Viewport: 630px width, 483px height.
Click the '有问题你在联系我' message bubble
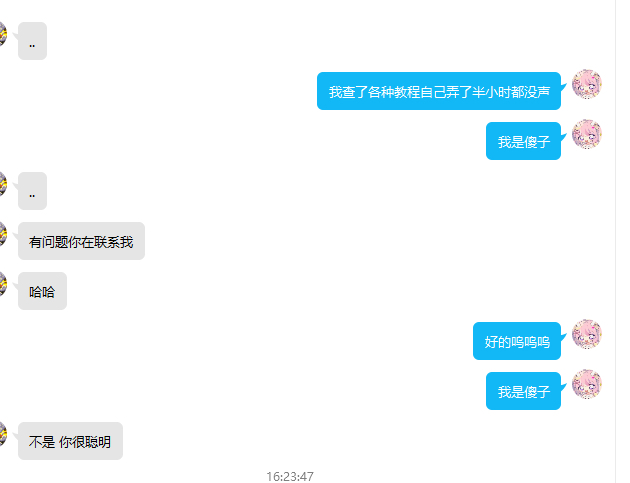(x=81, y=241)
